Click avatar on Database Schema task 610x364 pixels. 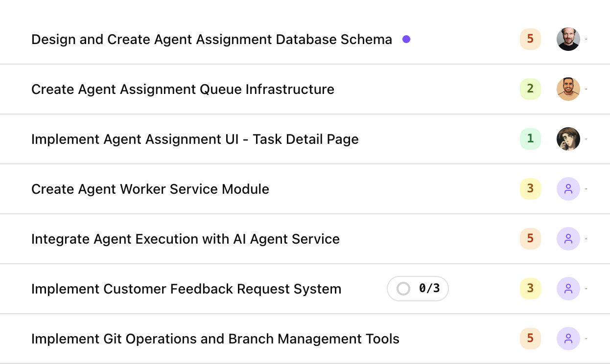568,39
